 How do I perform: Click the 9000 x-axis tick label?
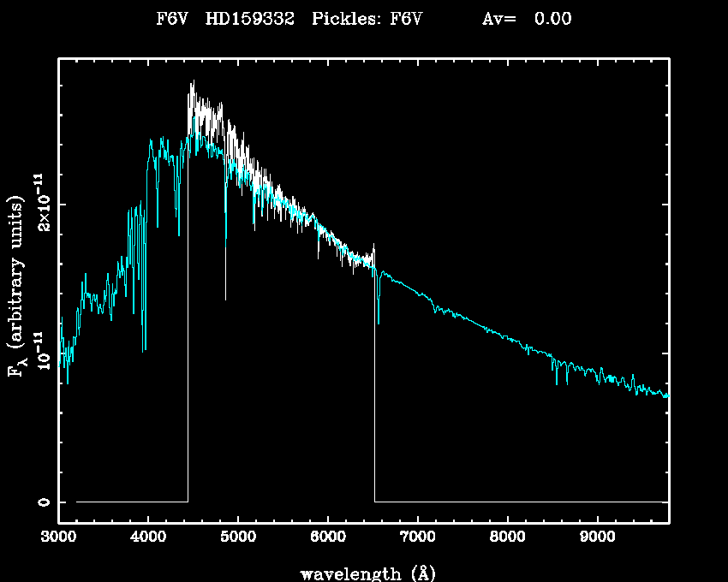(x=598, y=538)
